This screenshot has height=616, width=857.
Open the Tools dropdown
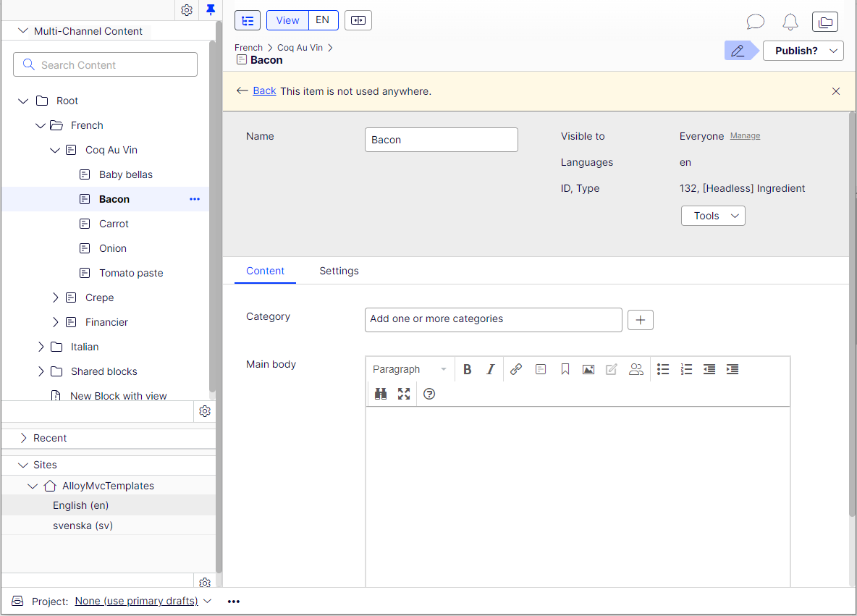tap(713, 216)
